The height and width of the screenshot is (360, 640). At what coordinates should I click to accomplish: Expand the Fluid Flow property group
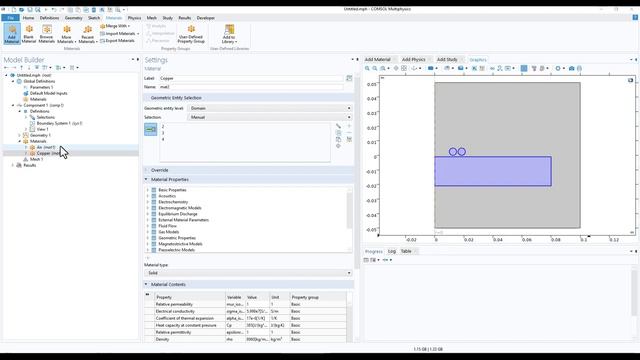click(148, 226)
